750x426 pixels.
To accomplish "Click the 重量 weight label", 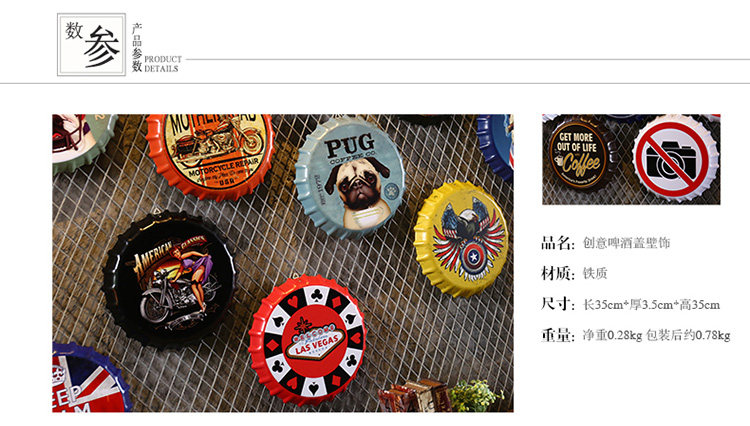I will point(557,335).
